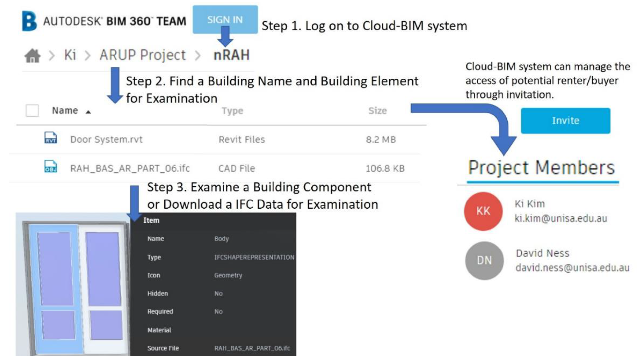642x364 pixels.
Task: Open the ARUP Project breadcrumb
Action: pos(142,55)
